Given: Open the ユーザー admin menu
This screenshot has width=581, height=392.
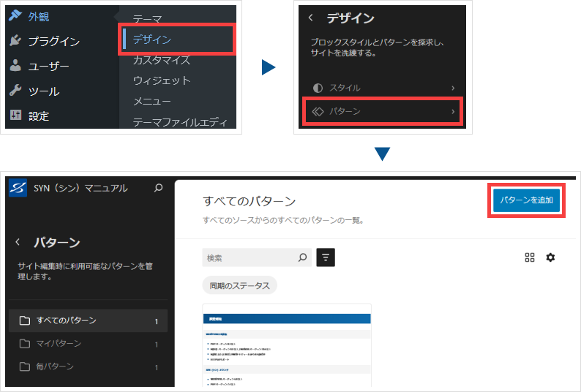Looking at the screenshot, I should point(48,67).
